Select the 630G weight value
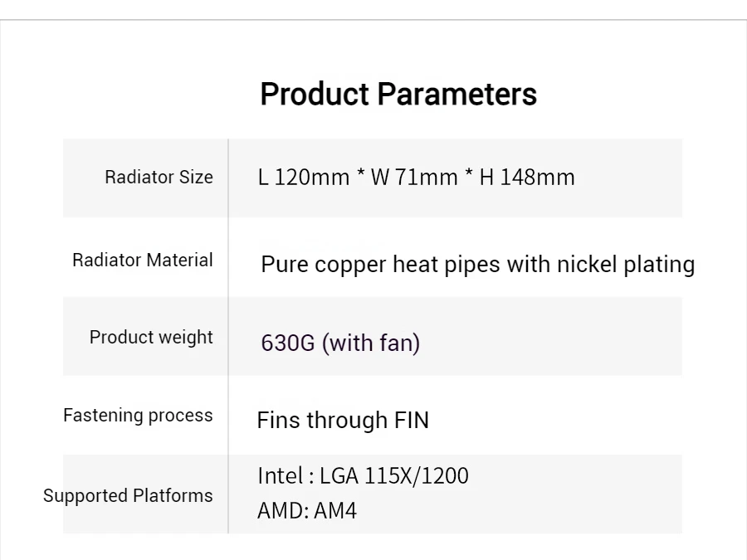Screen dimensions: 747x560 click(x=287, y=343)
